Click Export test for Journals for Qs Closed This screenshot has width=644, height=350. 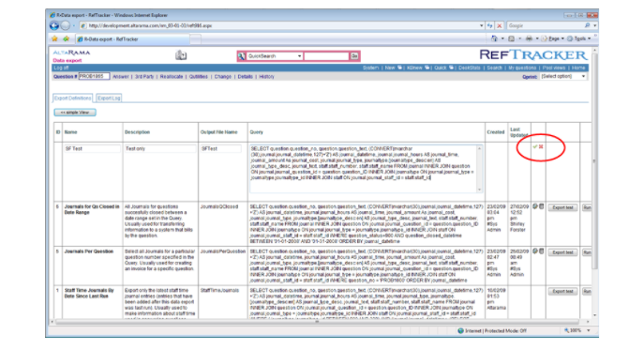tap(562, 207)
